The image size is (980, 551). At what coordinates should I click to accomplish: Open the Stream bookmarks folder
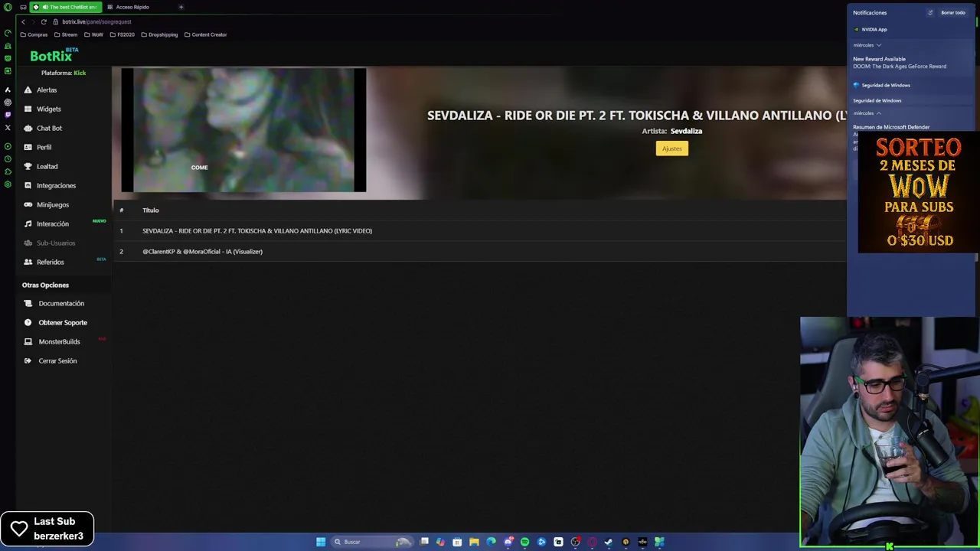pos(66,34)
